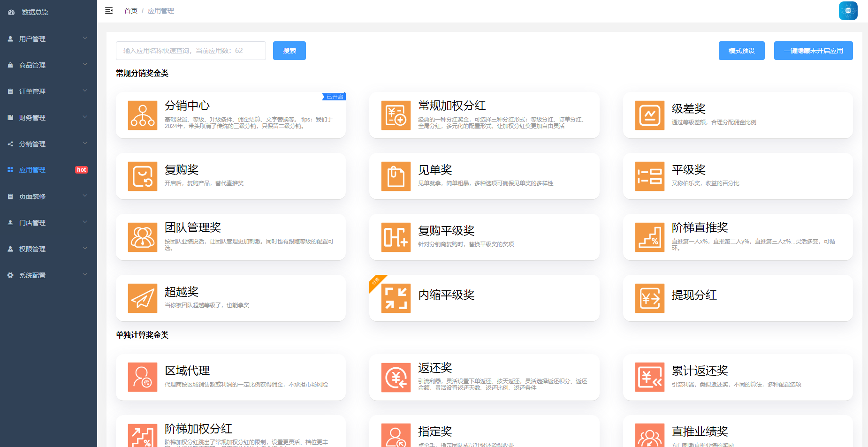Select the 复购奖 orange icon
868x447 pixels.
point(142,176)
